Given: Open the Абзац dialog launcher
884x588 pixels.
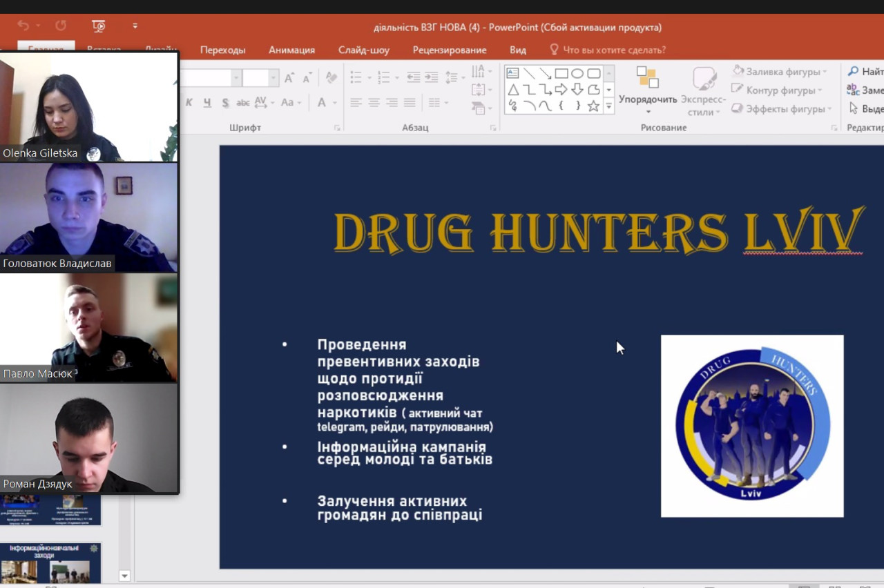Looking at the screenshot, I should (494, 128).
